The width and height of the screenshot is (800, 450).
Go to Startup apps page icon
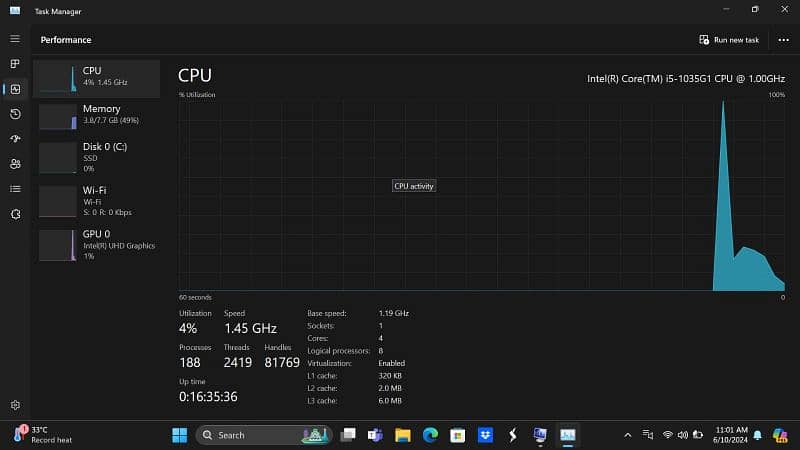tap(15, 139)
